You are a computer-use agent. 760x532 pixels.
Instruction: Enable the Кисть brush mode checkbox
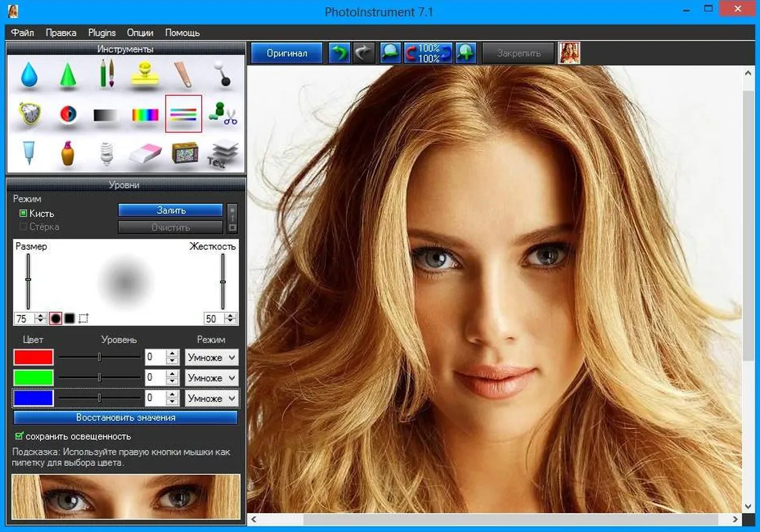click(x=24, y=213)
